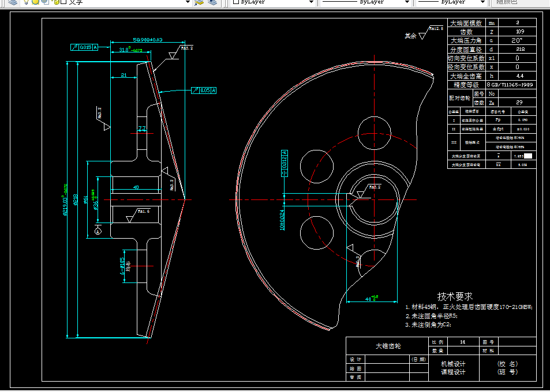The height and width of the screenshot is (392, 550).
Task: Select the note 1 材料45钢 line
Action: pos(469,307)
